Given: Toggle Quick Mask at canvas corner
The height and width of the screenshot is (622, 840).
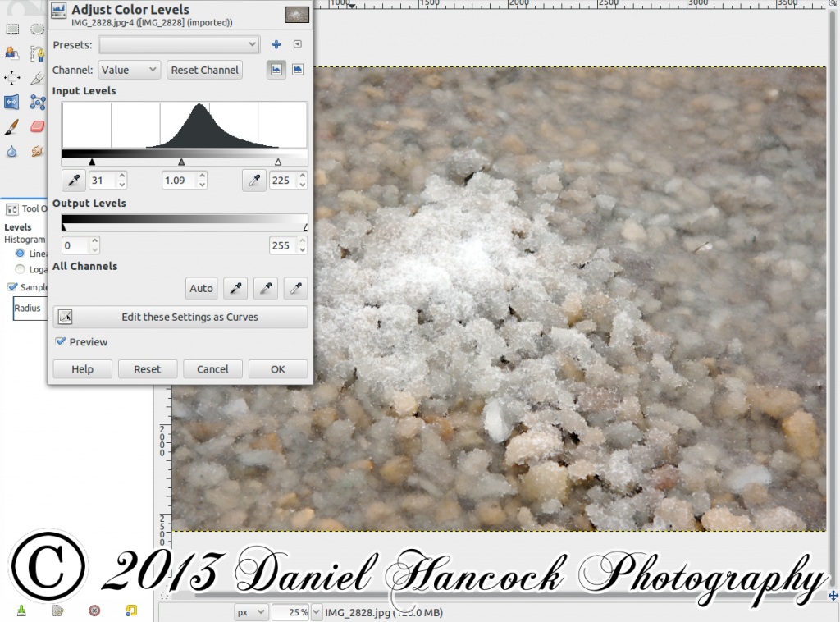Looking at the screenshot, I should click(x=164, y=595).
